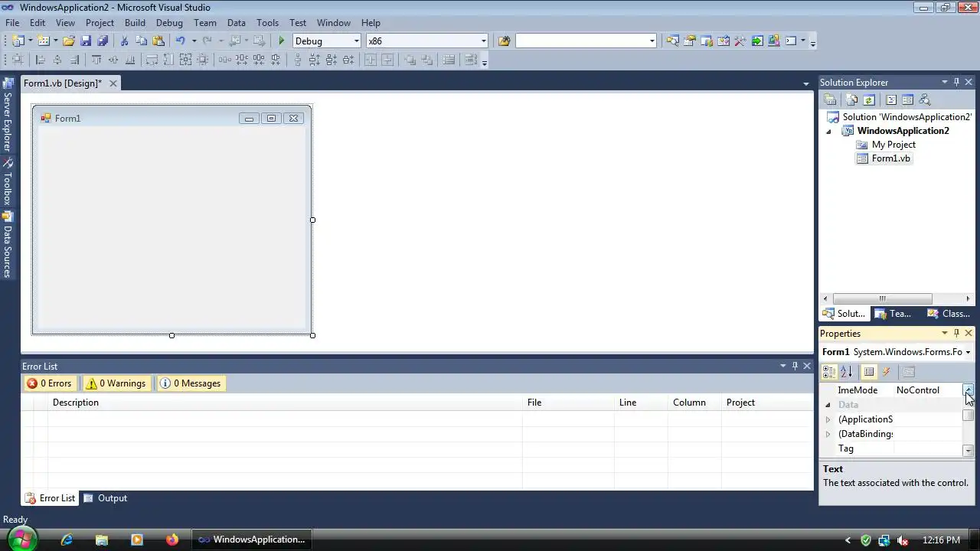
Task: Toggle the 0 Messages filter
Action: click(190, 383)
